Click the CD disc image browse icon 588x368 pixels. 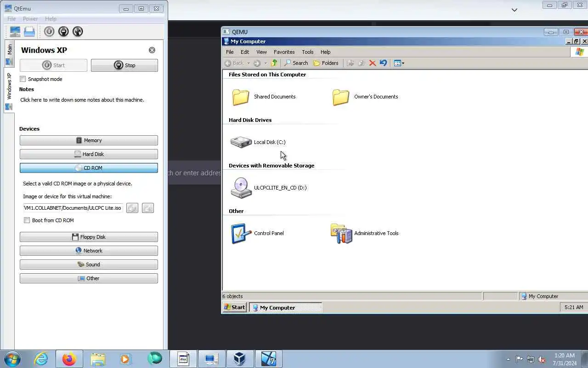(x=132, y=208)
